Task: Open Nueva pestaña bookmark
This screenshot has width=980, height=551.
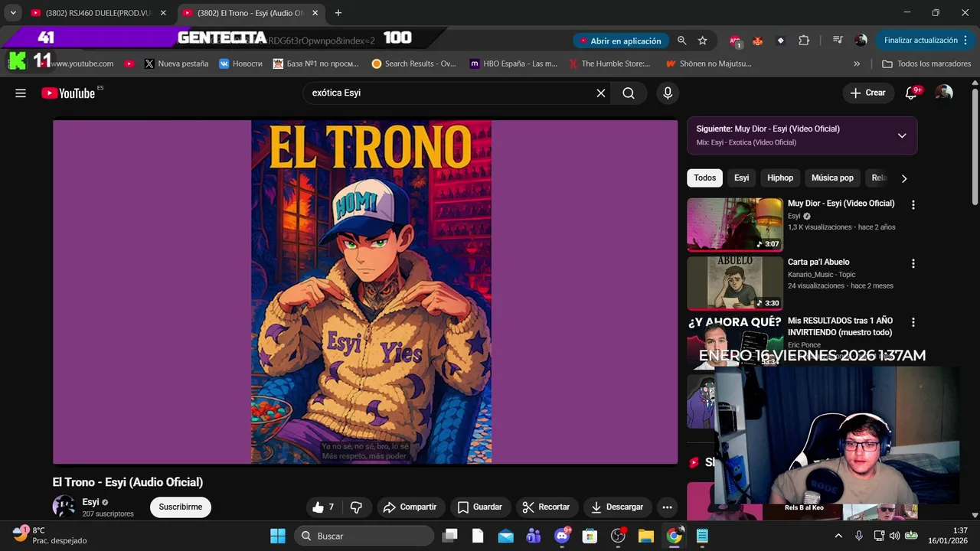Action: 176,64
